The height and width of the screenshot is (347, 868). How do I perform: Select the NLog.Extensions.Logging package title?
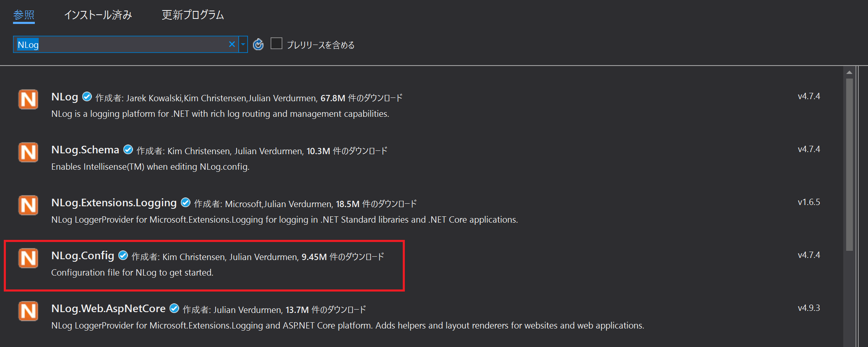click(x=114, y=203)
